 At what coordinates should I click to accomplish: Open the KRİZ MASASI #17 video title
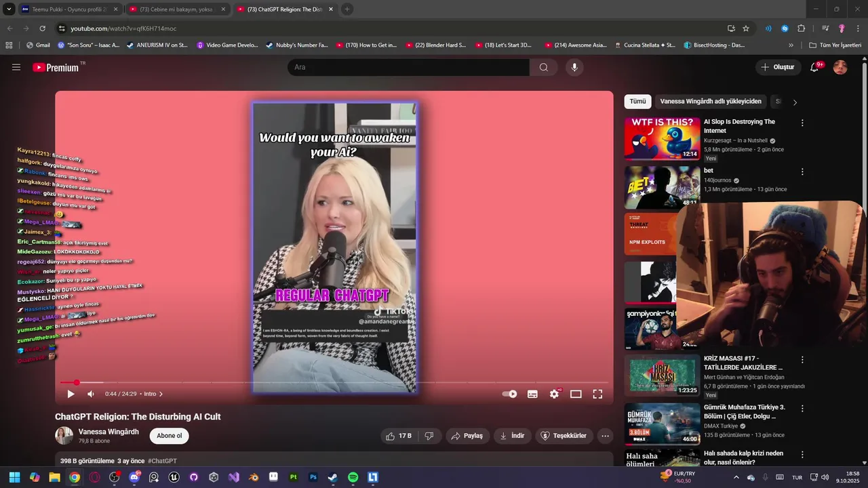[x=743, y=363]
